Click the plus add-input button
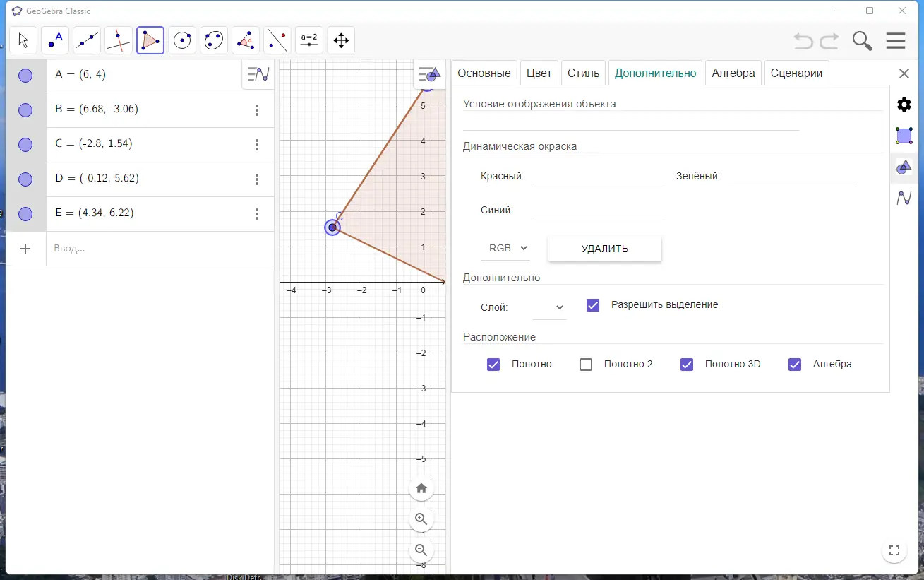This screenshot has height=580, width=924. tap(25, 249)
